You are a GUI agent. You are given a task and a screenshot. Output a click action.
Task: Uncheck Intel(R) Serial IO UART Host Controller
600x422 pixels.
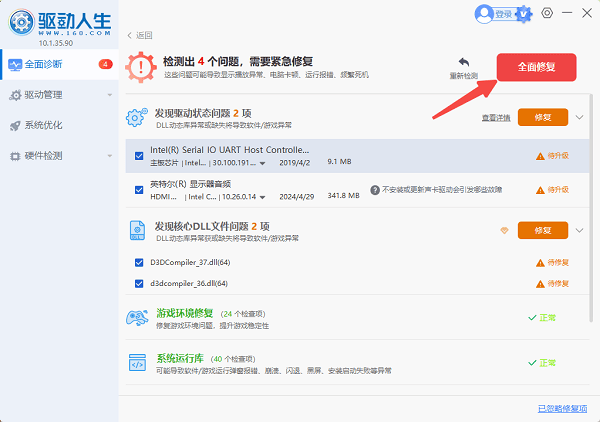pyautogui.click(x=139, y=156)
